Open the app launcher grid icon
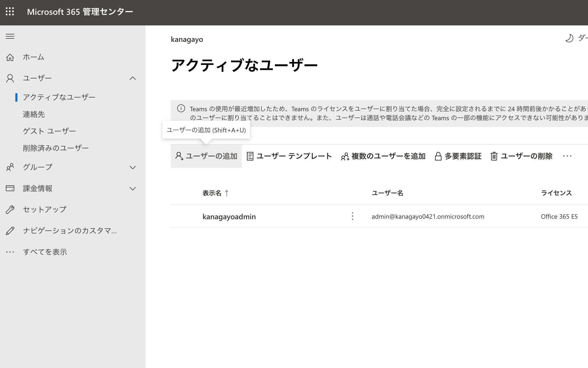 pos(10,11)
